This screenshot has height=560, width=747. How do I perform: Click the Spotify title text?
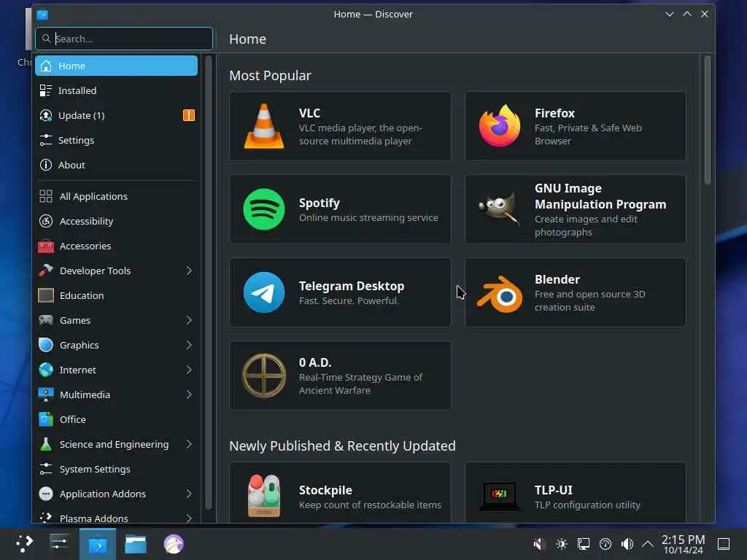pyautogui.click(x=320, y=203)
